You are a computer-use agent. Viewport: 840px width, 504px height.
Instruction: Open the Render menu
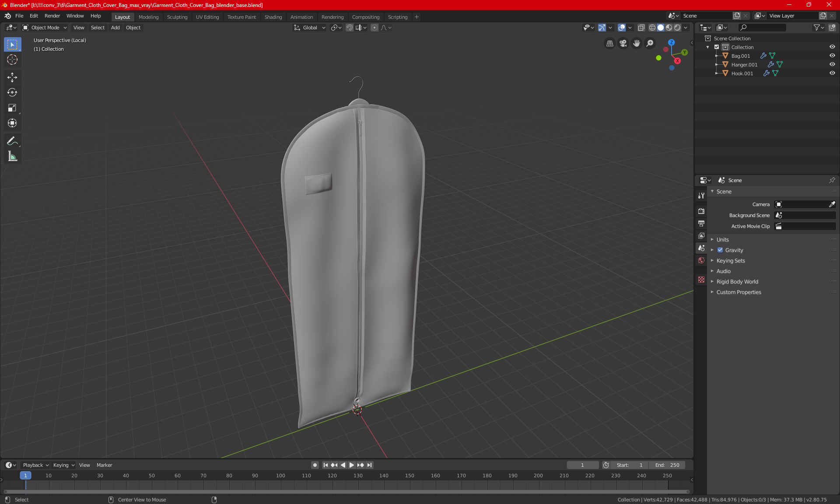(x=52, y=16)
